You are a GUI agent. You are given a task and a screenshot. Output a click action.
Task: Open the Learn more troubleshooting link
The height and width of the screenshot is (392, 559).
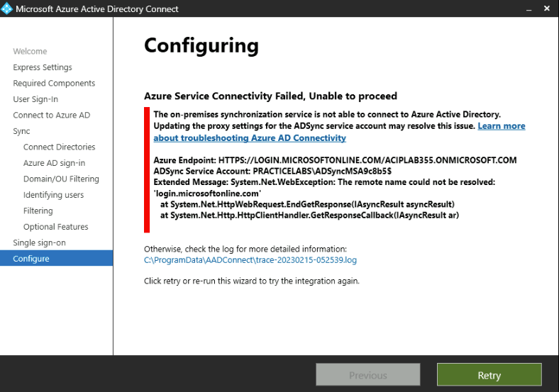tap(339, 132)
